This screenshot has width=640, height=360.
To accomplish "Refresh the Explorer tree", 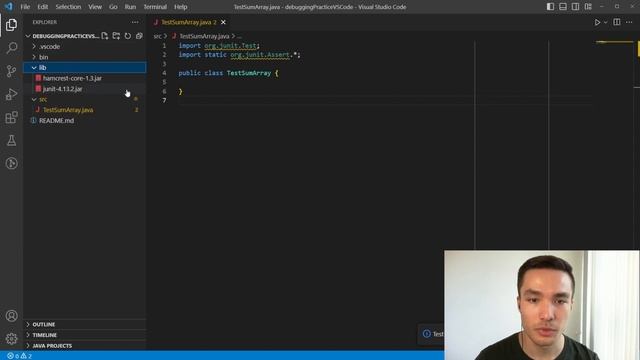I will 128,36.
